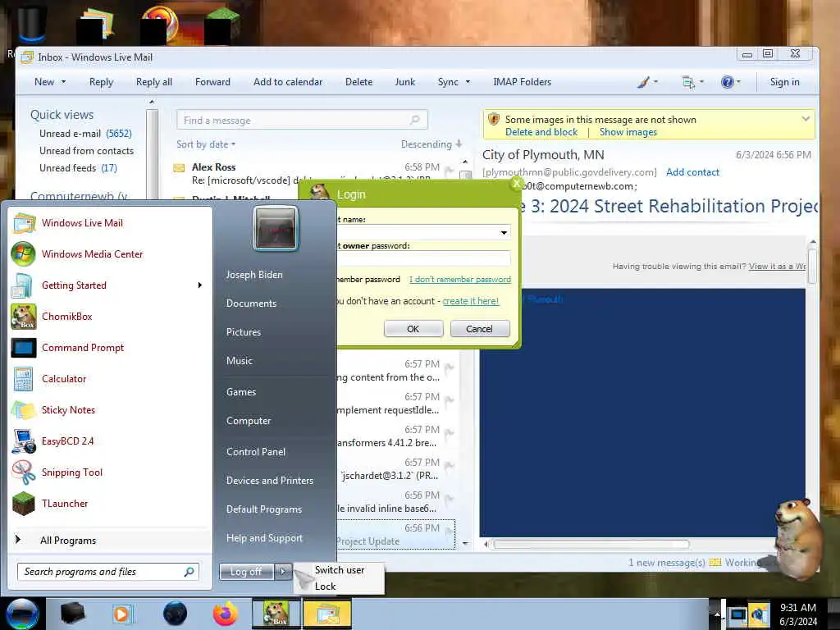Flag the Alex Ross message

click(450, 171)
